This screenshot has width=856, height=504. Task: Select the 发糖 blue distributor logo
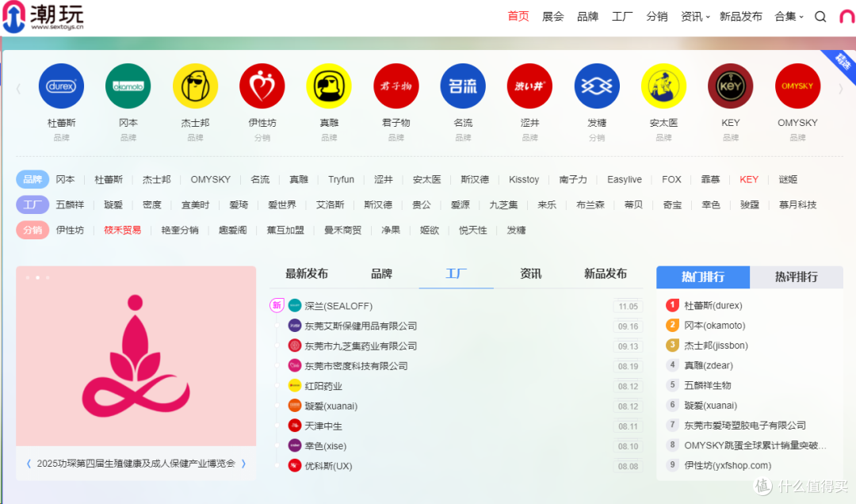click(x=597, y=86)
